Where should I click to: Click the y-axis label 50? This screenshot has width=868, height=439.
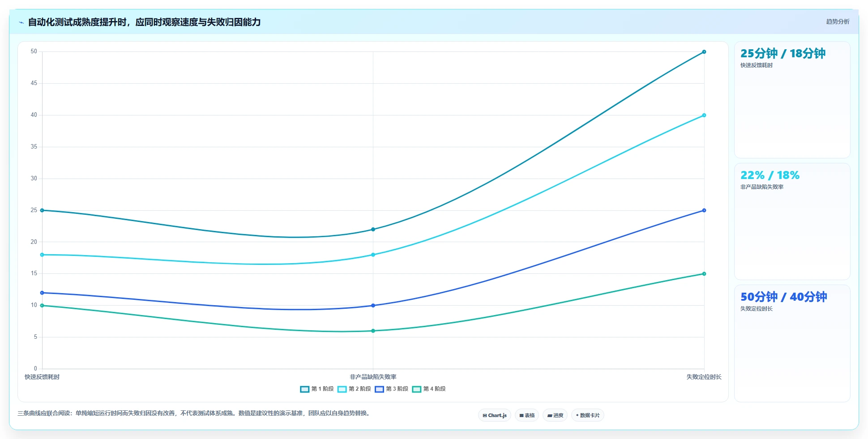[x=34, y=51]
